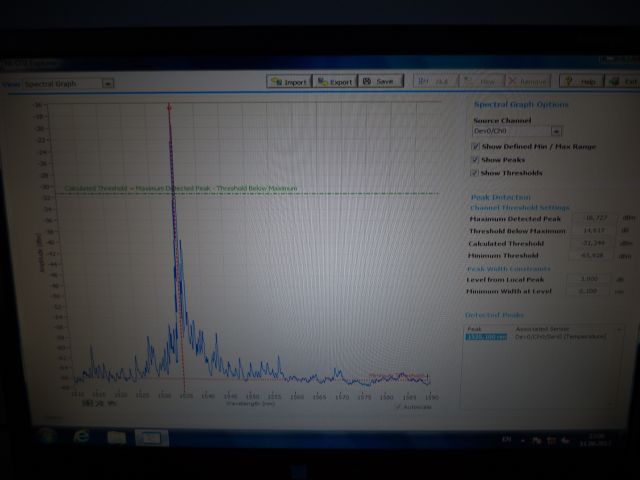Click the Maximum Detected Peak value field
The image size is (640, 480).
[595, 218]
